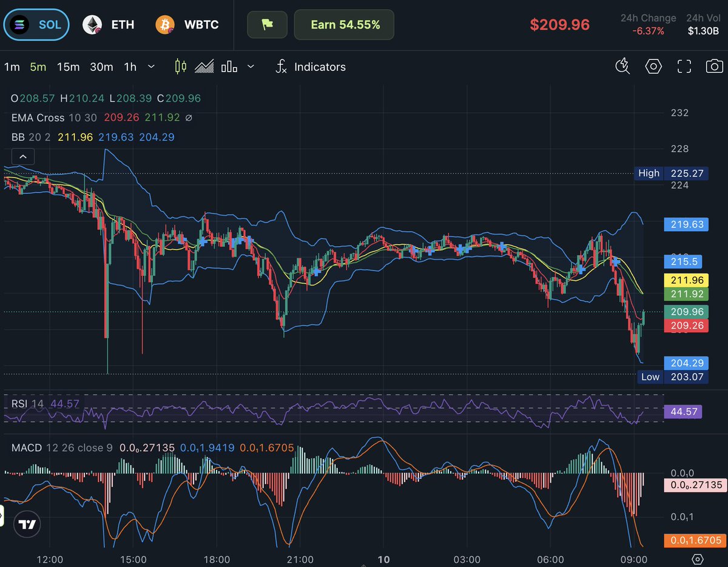728x567 pixels.
Task: Click the $209.96 current price
Action: (x=559, y=25)
